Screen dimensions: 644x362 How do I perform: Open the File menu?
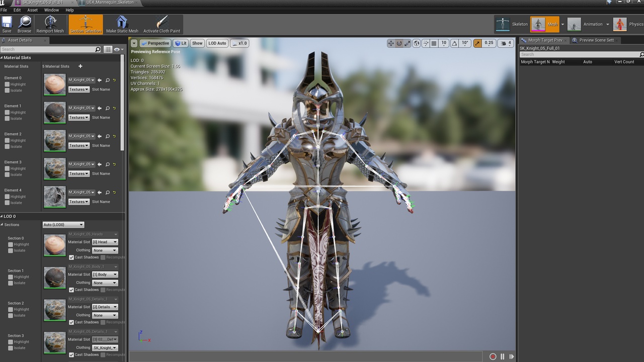(x=4, y=10)
